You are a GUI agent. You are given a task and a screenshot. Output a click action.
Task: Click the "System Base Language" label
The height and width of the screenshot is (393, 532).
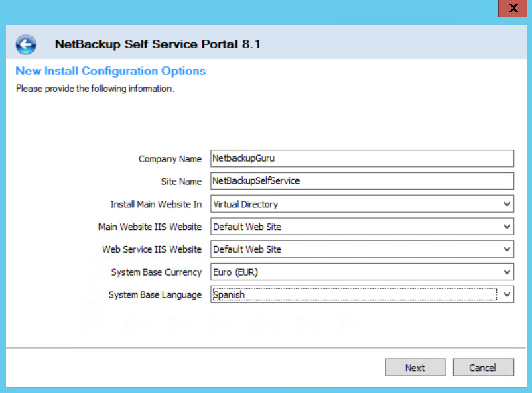(155, 295)
